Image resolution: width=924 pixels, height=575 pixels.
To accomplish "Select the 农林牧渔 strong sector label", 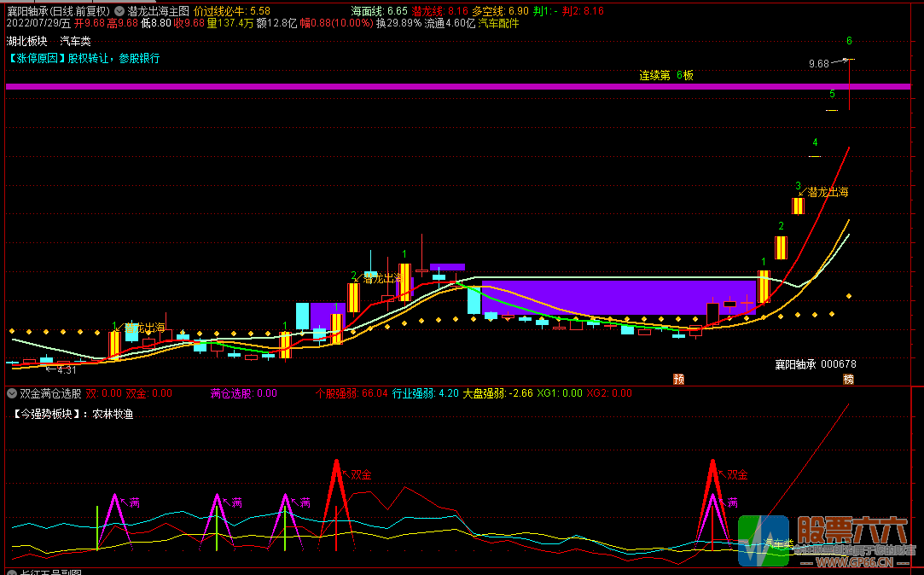I will pos(113,414).
